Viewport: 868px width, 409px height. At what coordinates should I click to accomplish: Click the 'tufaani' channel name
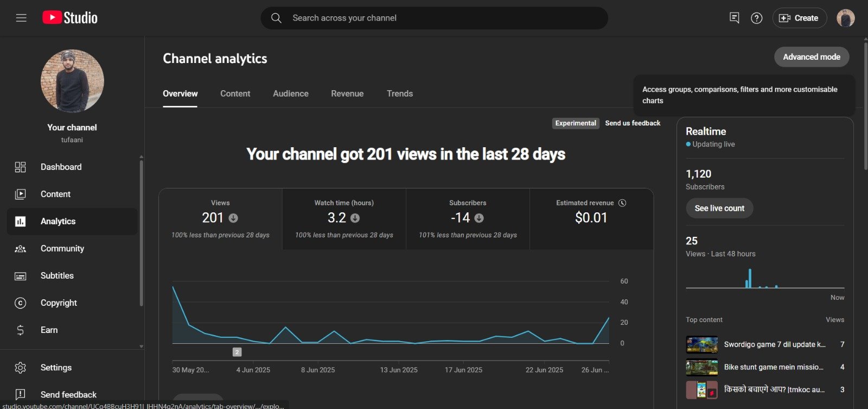pyautogui.click(x=72, y=140)
